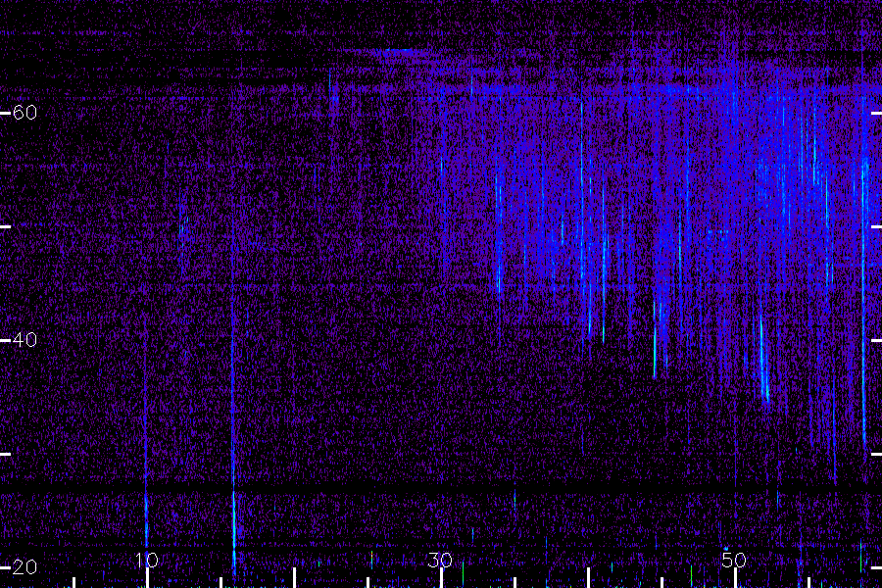Click the 40 label on the vertical axis
882x588 pixels.
pos(24,340)
